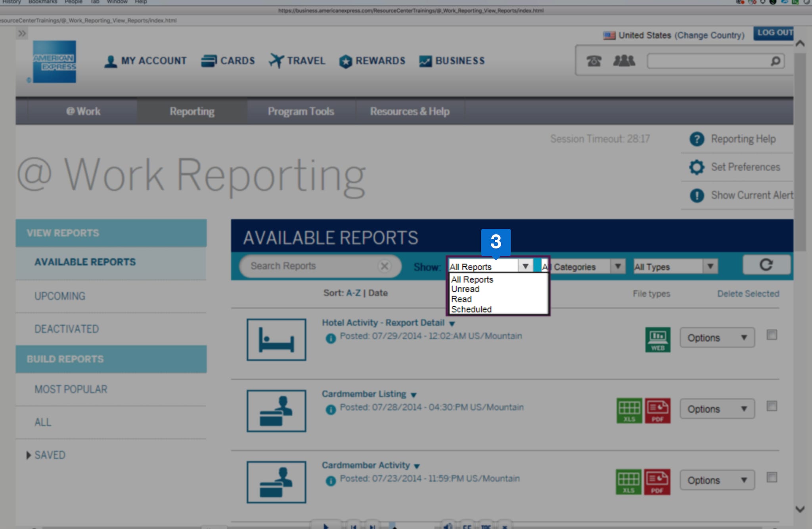Open PDF file for Cardmember Listing

click(x=657, y=411)
